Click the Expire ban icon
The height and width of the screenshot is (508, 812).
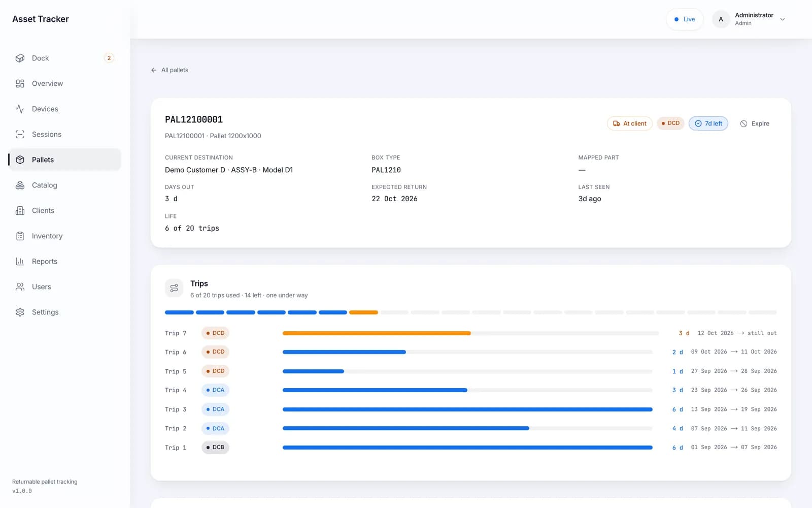[743, 123]
